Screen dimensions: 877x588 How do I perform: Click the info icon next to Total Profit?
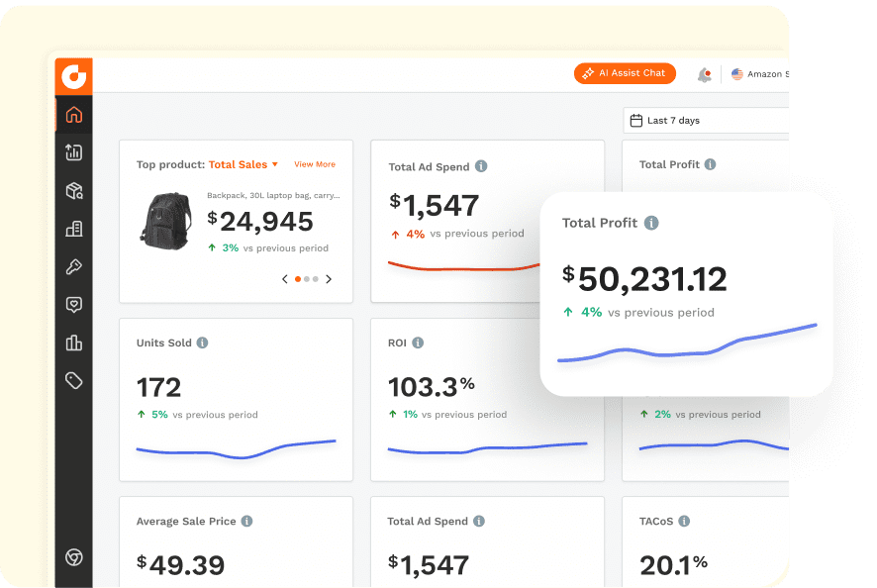(x=651, y=223)
